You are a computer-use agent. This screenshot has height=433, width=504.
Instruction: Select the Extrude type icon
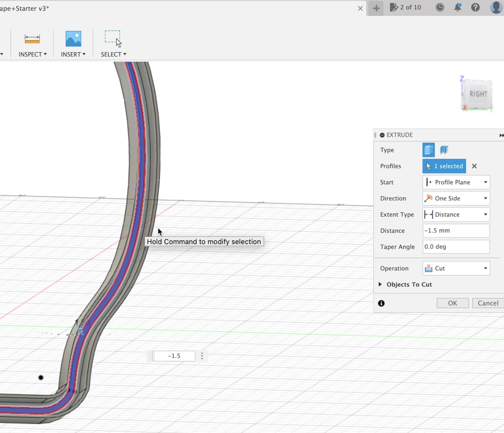(x=429, y=150)
